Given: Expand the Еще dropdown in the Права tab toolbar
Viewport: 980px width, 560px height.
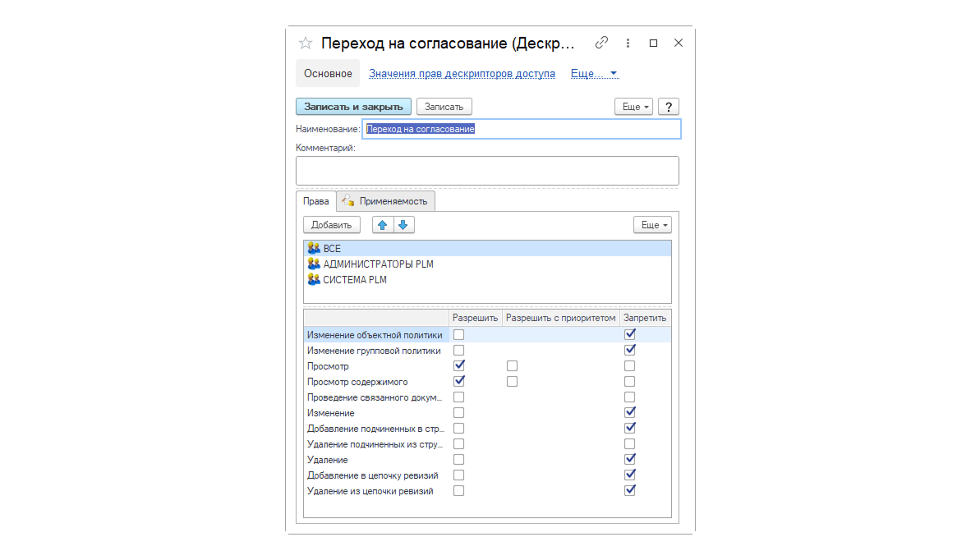Looking at the screenshot, I should click(x=652, y=225).
